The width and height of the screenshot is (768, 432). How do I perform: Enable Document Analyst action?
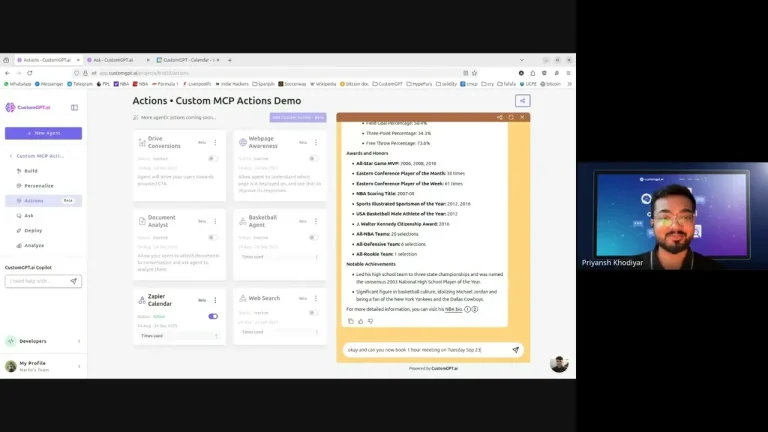tap(213, 238)
